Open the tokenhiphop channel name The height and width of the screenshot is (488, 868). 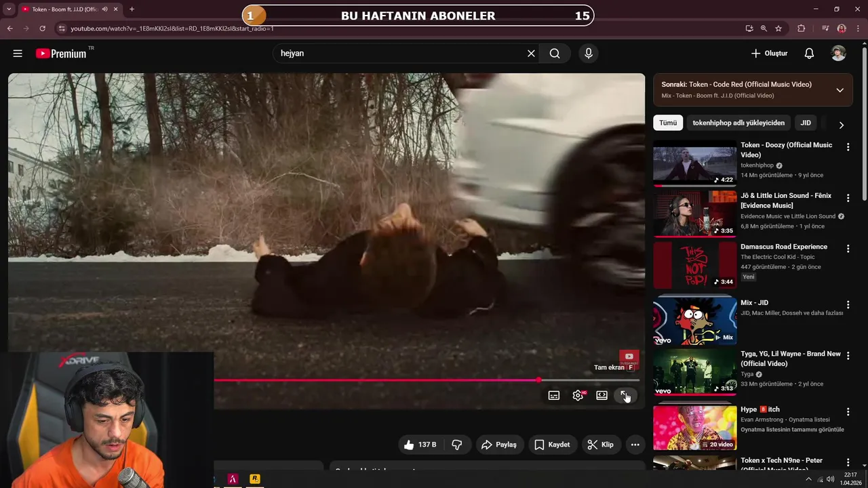click(x=757, y=165)
